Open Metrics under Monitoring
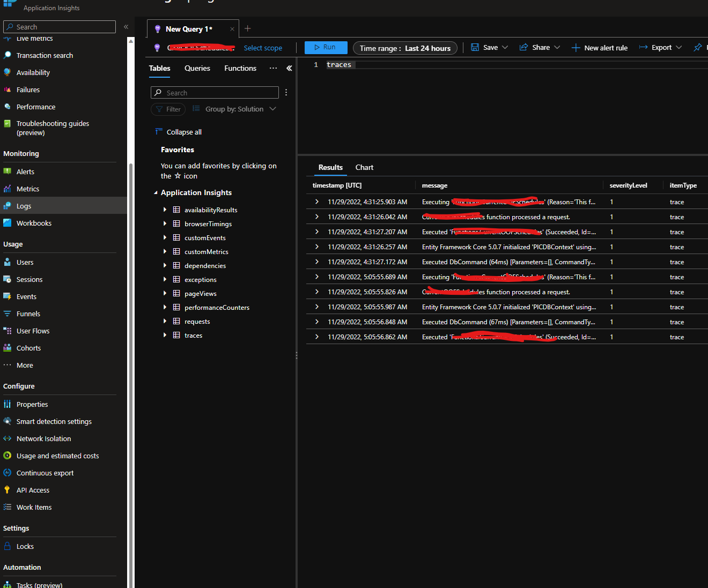 click(x=27, y=189)
